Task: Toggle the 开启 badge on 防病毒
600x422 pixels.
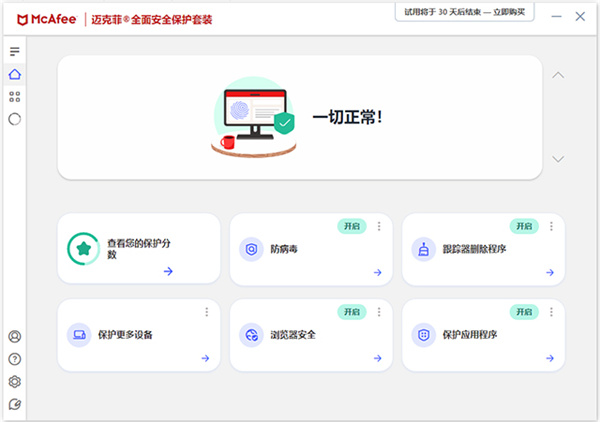Action: point(351,226)
